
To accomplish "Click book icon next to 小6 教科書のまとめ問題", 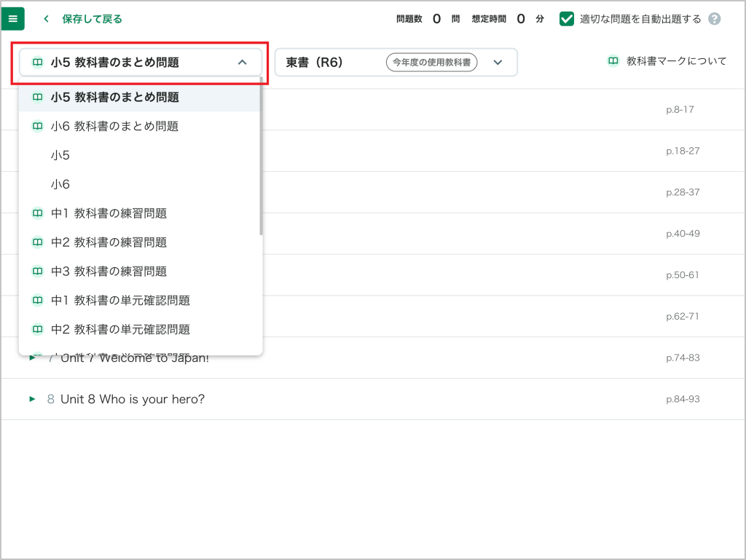I will [x=37, y=126].
